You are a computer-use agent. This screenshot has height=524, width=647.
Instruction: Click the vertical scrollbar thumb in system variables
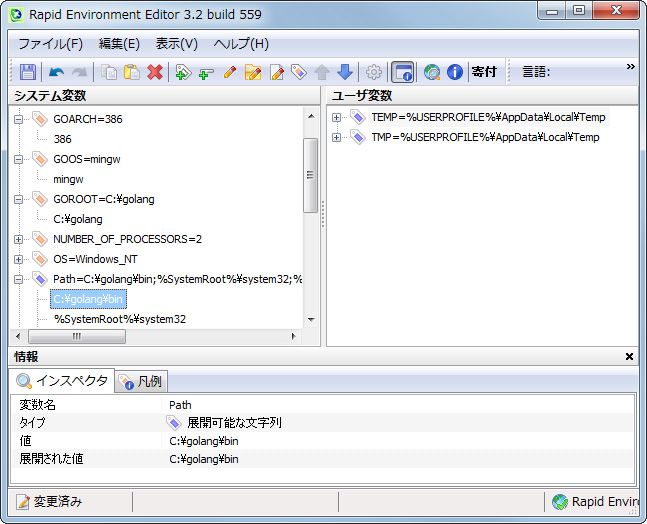(x=310, y=175)
